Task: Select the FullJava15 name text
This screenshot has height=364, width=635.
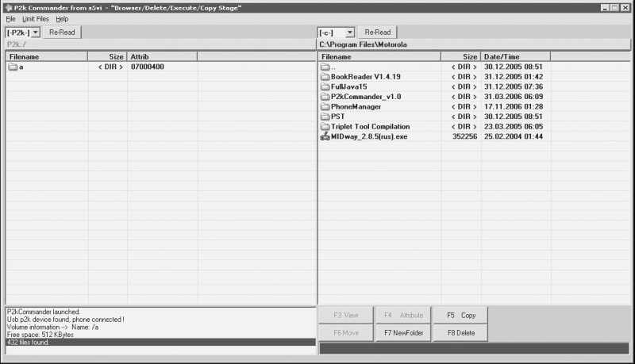Action: pos(348,87)
